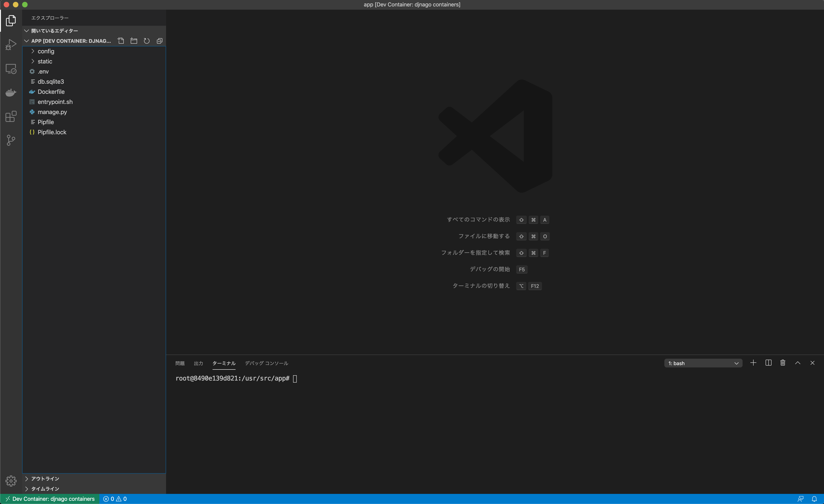Open errors and warnings count in status bar
Screen dimensions: 824x504
pos(115,499)
